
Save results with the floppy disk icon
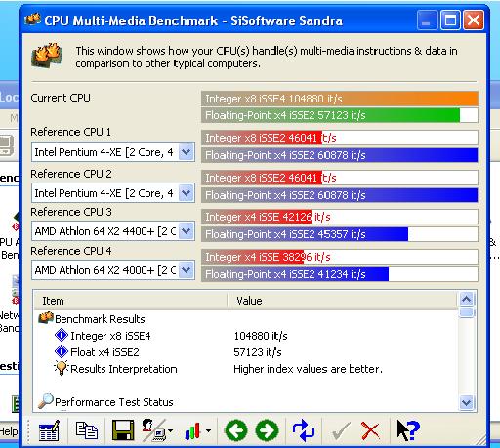coord(123,430)
